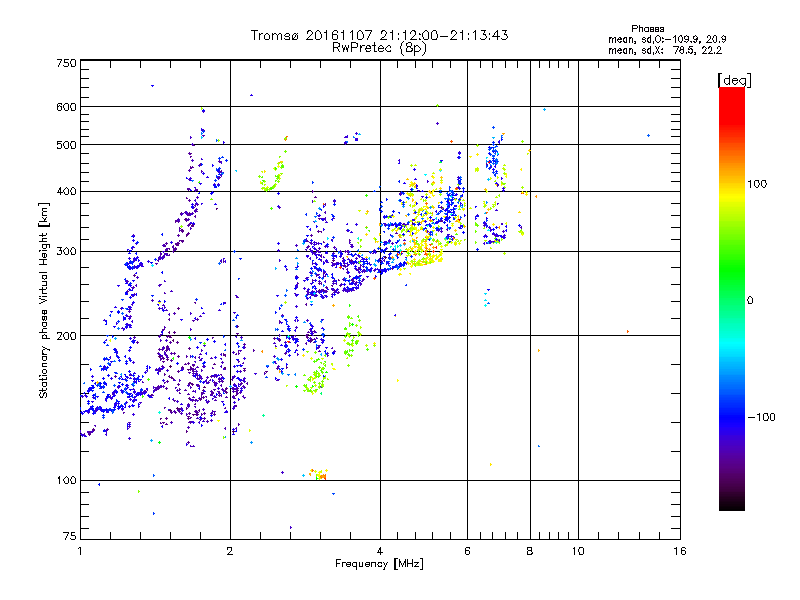Click the x-axis tick label '4'
The width and height of the screenshot is (800, 600).
[380, 551]
